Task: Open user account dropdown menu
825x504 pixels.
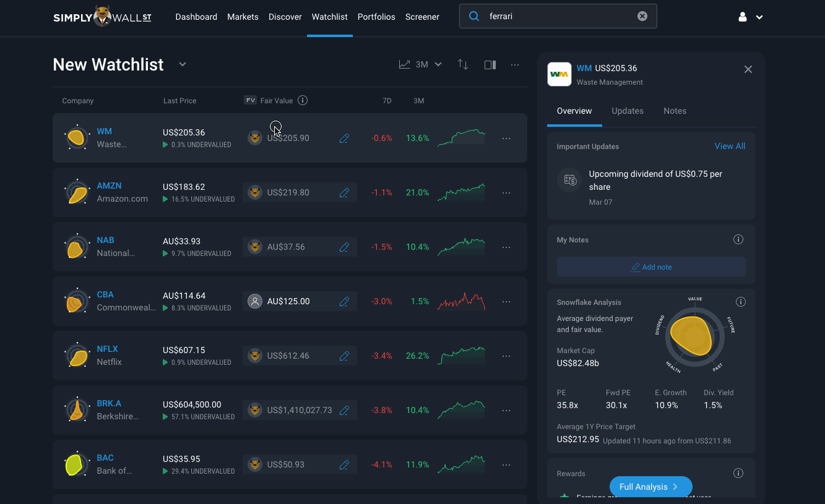Action: click(750, 17)
